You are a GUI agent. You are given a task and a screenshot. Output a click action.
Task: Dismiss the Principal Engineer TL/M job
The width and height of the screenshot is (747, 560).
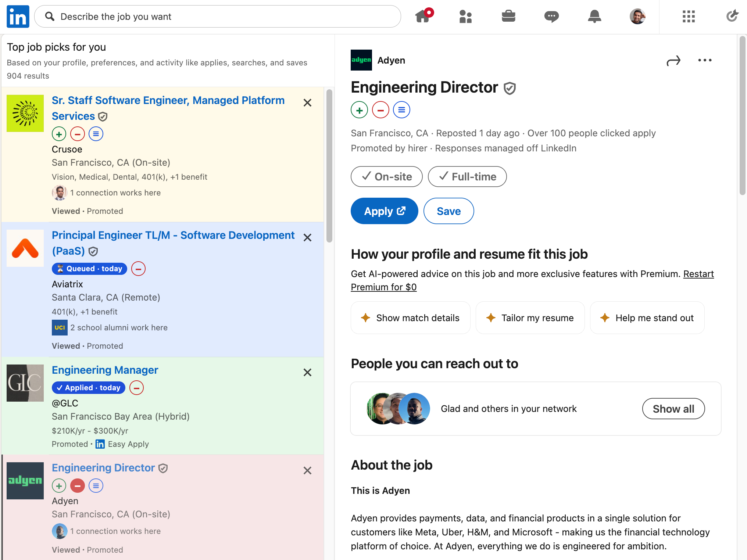[307, 238]
